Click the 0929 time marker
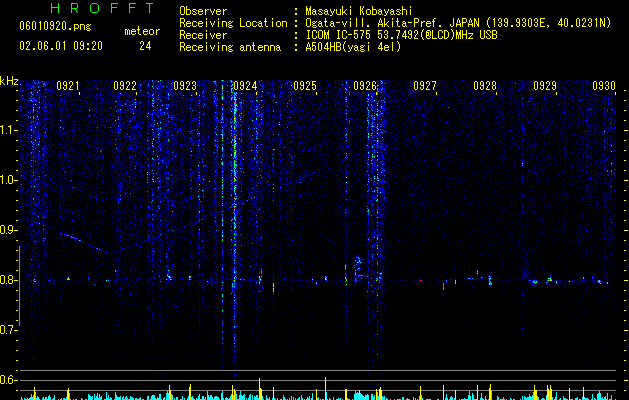This screenshot has height=400, width=629. pyautogui.click(x=545, y=86)
